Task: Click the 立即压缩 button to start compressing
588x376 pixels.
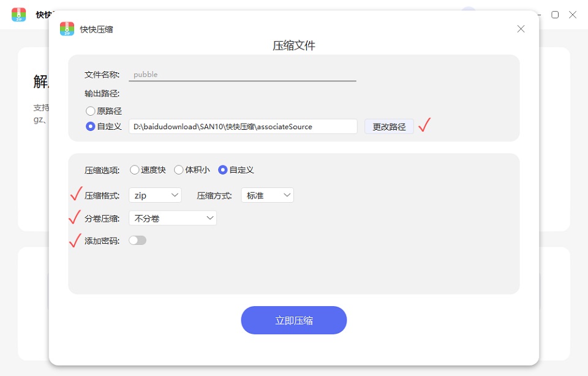Action: point(293,320)
